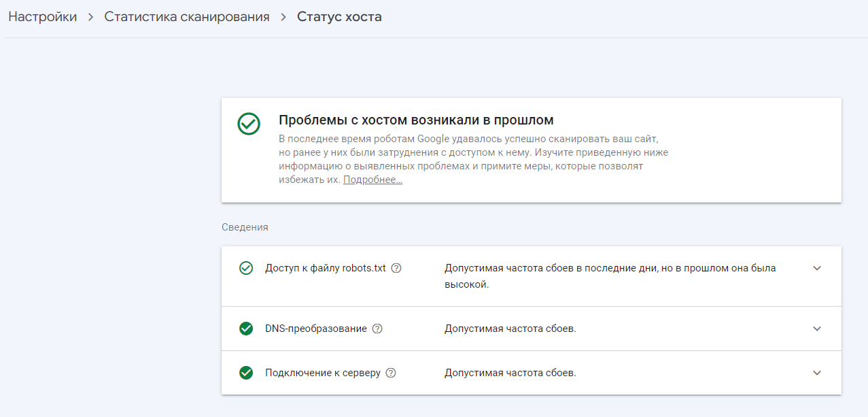The image size is (868, 417).
Task: Click the Статус хоста breadcrumb title
Action: (x=339, y=17)
